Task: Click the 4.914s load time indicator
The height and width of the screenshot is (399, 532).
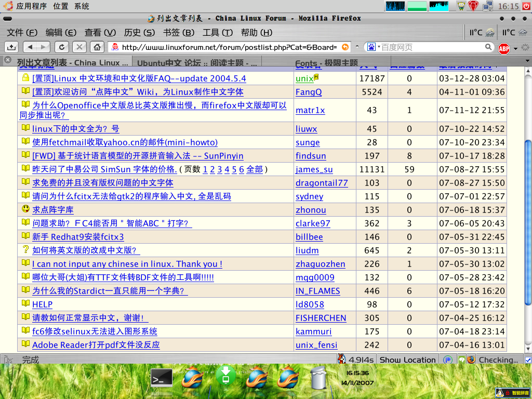Action: click(x=356, y=360)
